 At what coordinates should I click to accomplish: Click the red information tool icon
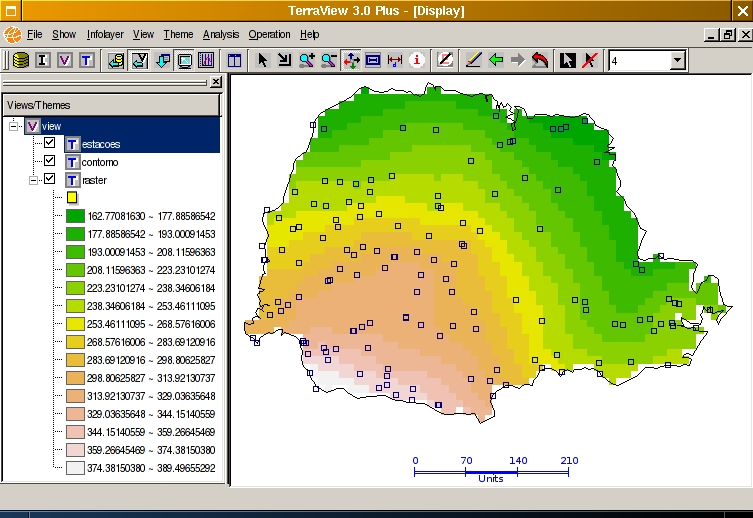pos(417,60)
